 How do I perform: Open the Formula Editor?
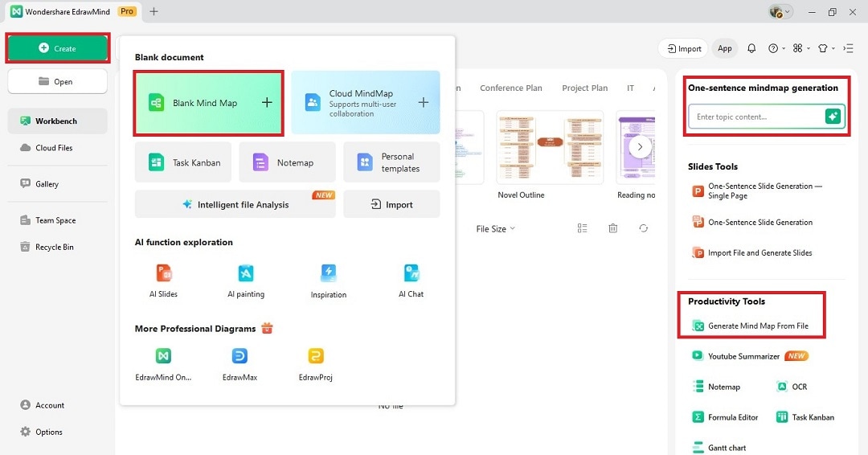(725, 417)
